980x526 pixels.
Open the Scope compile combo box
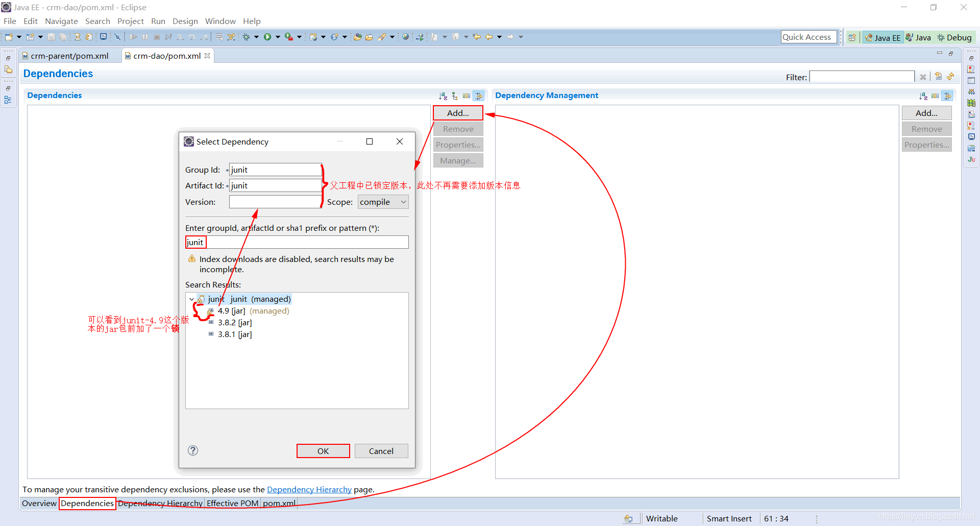coord(383,202)
